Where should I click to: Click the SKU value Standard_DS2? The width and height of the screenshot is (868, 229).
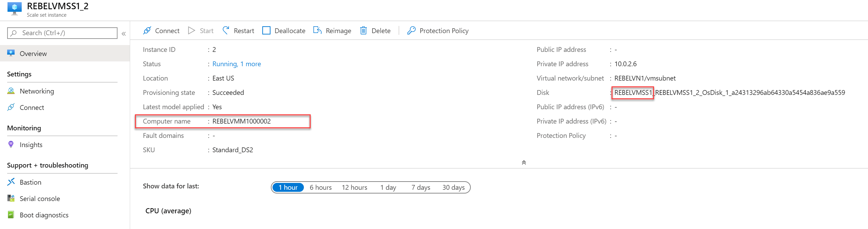coord(233,150)
